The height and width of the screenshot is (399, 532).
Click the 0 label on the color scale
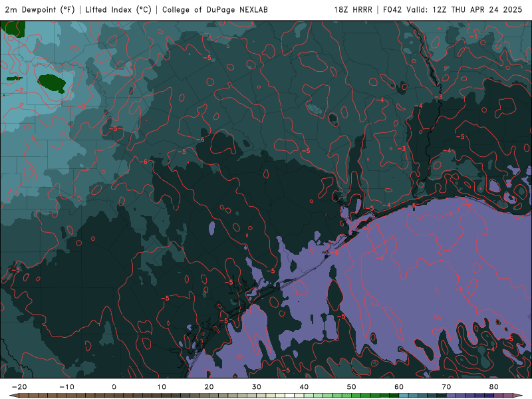(x=114, y=387)
